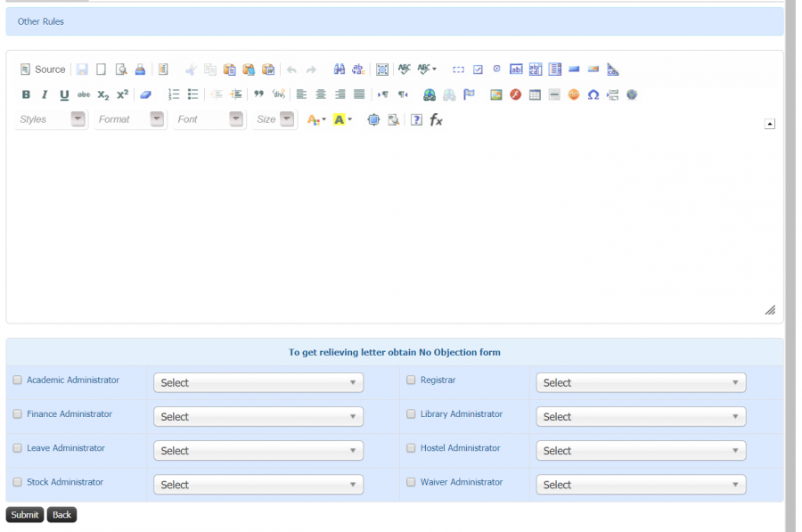Click the spell check ABC icon
Viewport: 802px width, 532px height.
(405, 69)
